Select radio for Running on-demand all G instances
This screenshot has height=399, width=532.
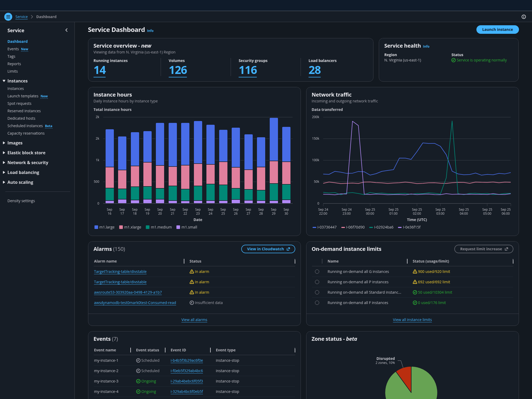pyautogui.click(x=317, y=272)
